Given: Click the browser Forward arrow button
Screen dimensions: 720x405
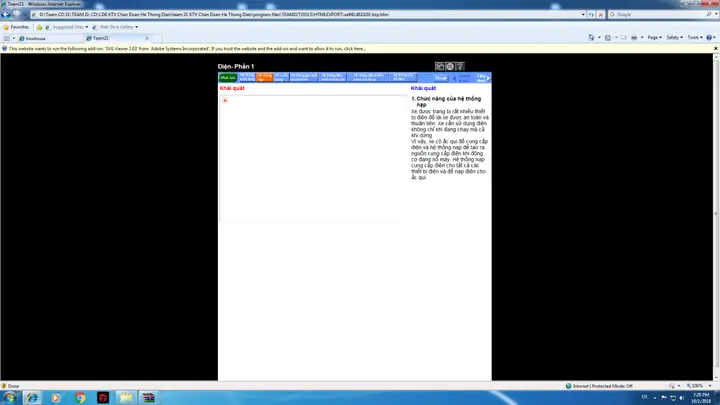Looking at the screenshot, I should click(x=17, y=14).
